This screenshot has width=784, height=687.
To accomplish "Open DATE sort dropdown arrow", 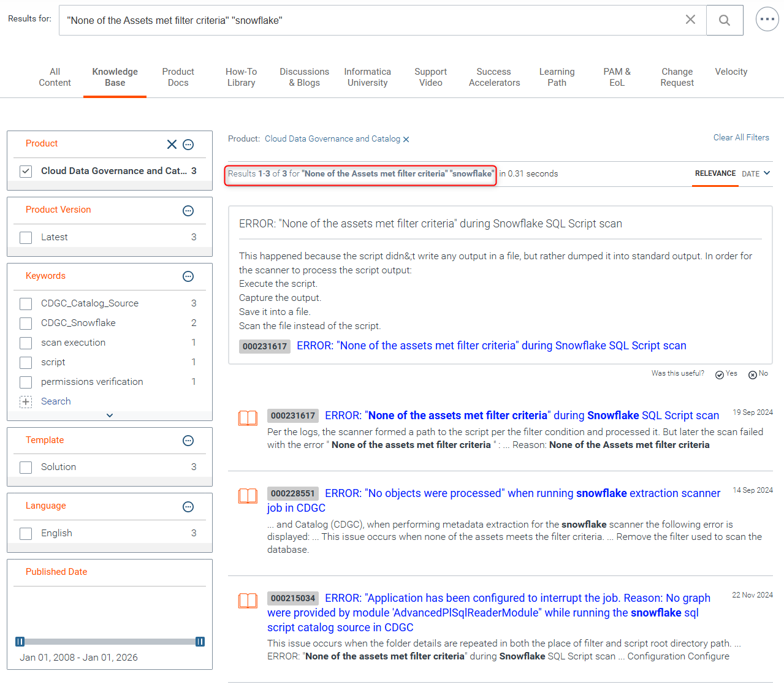I will [x=767, y=173].
